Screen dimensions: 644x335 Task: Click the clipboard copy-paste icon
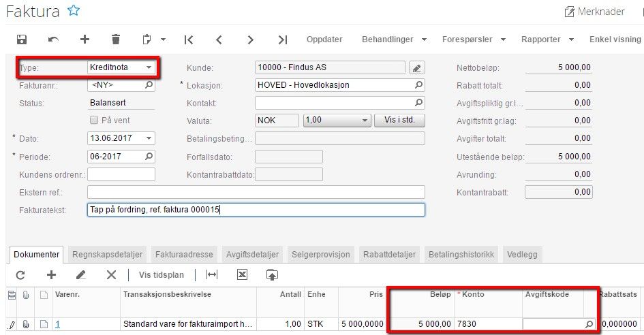coord(147,39)
